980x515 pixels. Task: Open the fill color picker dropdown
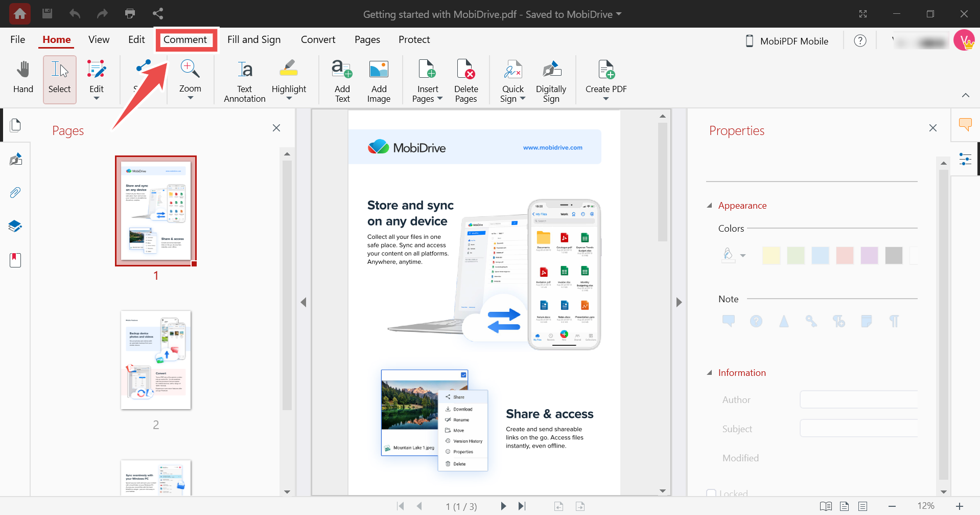pos(743,255)
